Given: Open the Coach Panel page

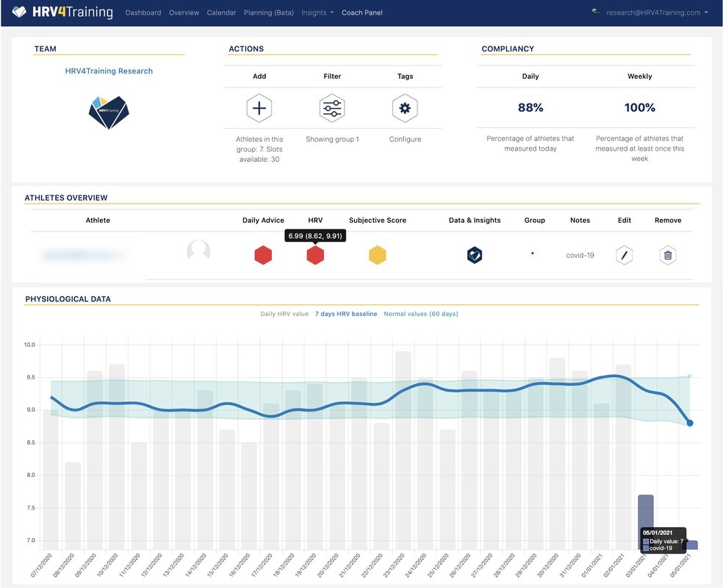Looking at the screenshot, I should click(362, 12).
